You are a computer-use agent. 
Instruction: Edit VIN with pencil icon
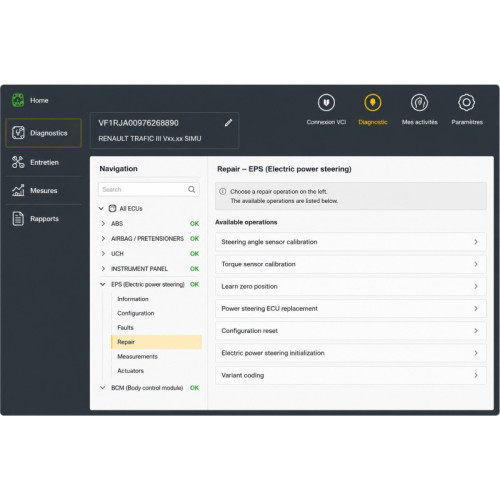(228, 123)
